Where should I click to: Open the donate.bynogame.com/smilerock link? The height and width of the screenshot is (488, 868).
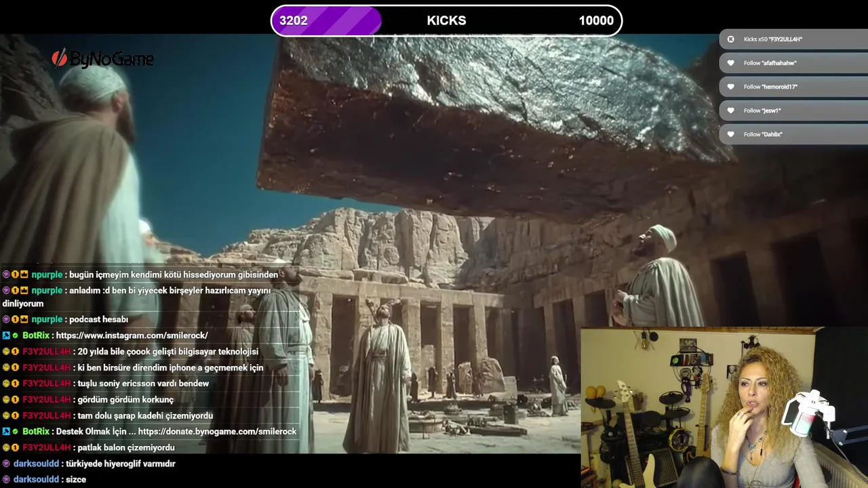coord(217,432)
